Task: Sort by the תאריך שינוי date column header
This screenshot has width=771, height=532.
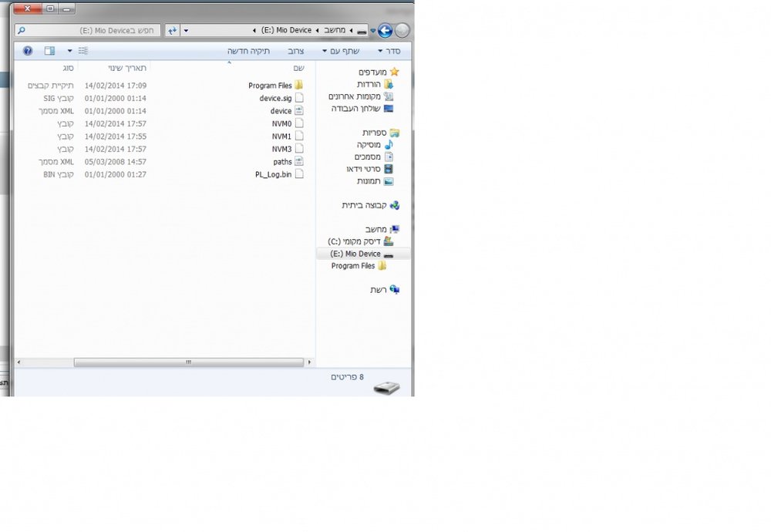Action: (127, 68)
